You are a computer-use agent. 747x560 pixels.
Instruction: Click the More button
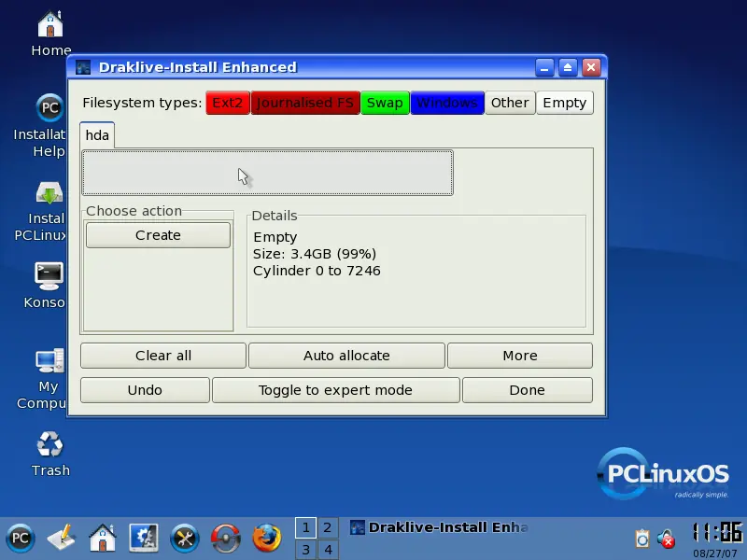520,356
